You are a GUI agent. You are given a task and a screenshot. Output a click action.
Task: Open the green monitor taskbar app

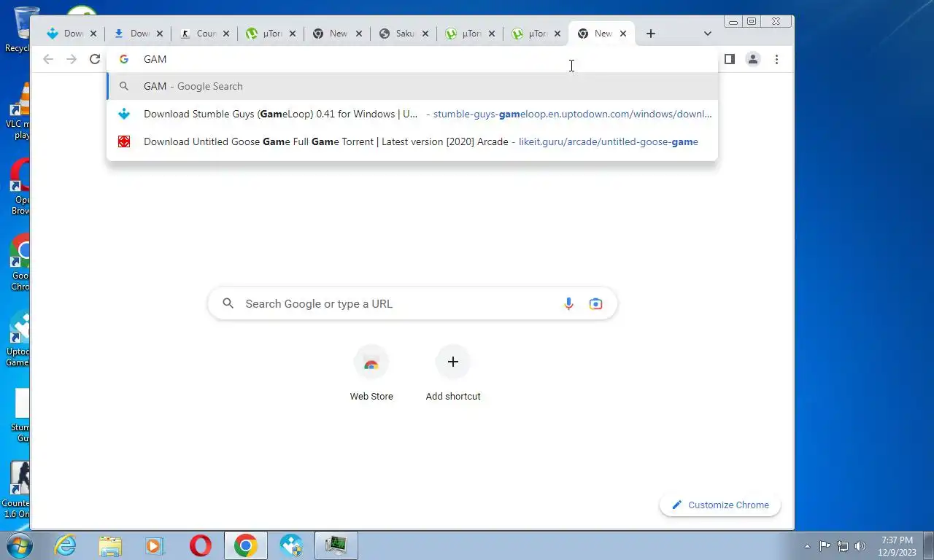(x=336, y=545)
